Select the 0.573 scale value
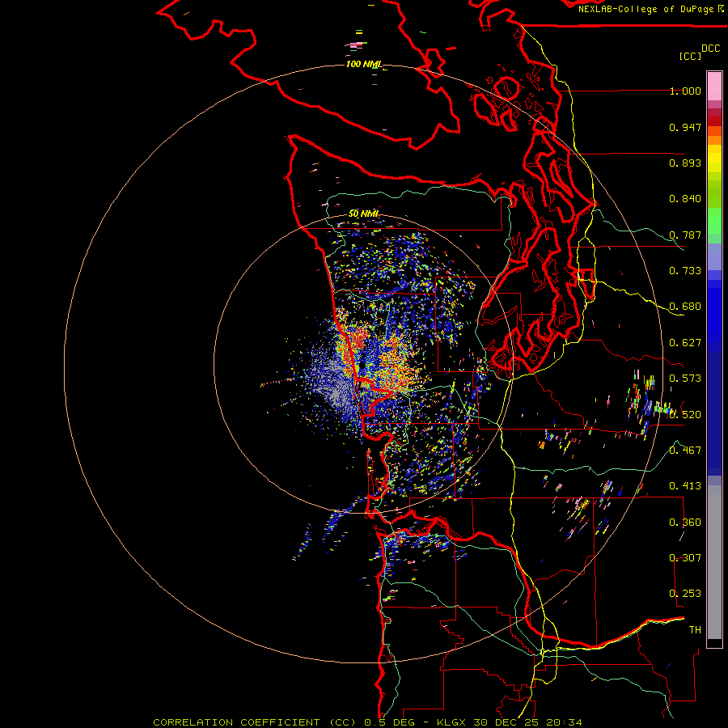Image resolution: width=728 pixels, height=728 pixels. pyautogui.click(x=685, y=379)
